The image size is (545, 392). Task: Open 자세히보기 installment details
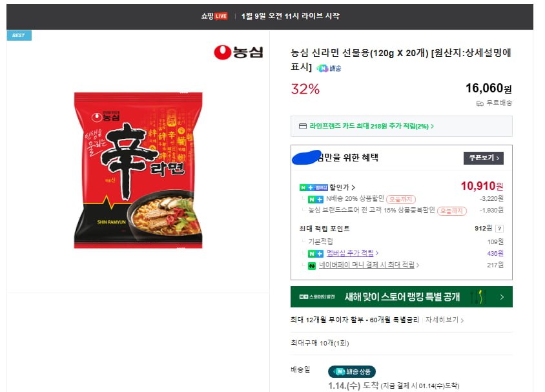pyautogui.click(x=444, y=320)
